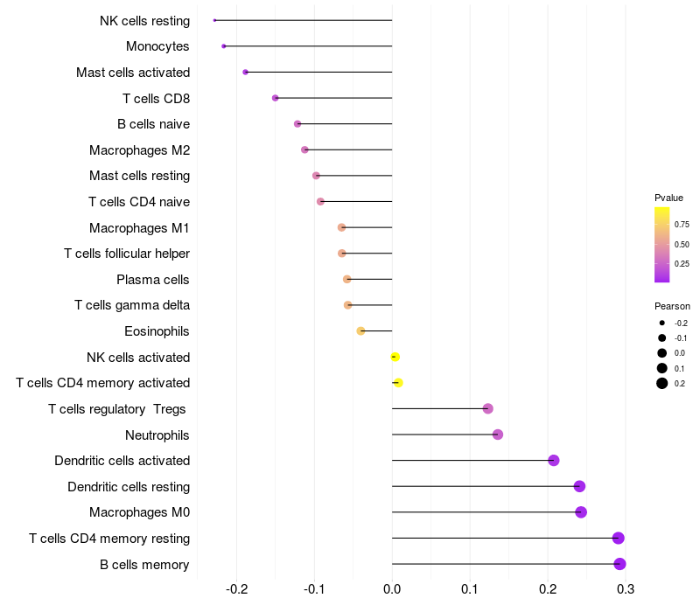This screenshot has width=700, height=612.
Task: Select the Macrophages M1 data point
Action: pos(341,227)
